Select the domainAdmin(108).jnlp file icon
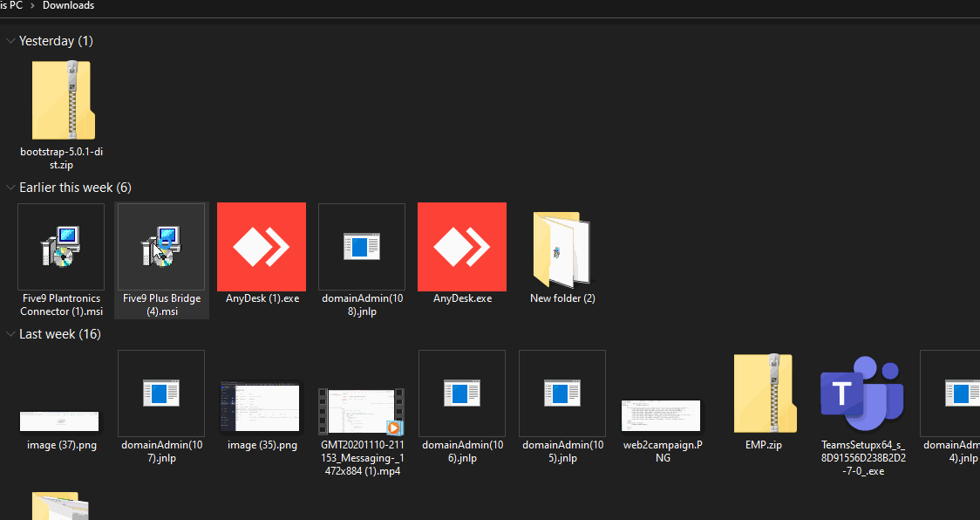The width and height of the screenshot is (980, 520). [x=362, y=247]
